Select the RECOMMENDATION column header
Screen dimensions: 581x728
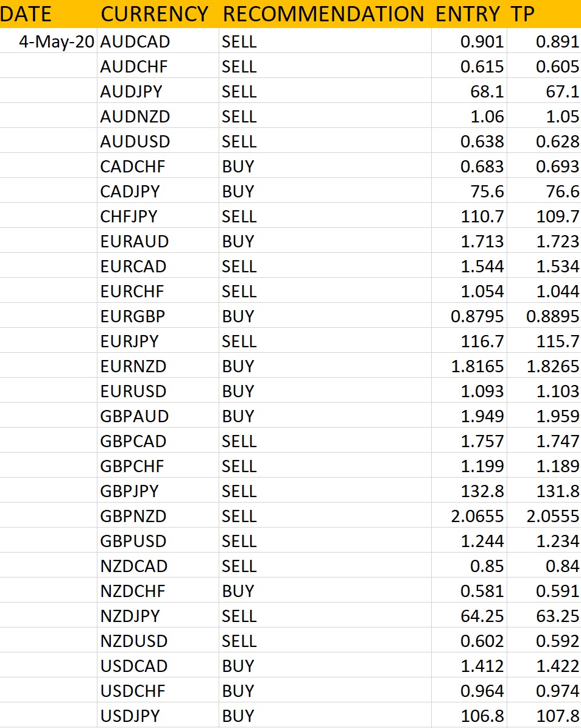tap(323, 14)
